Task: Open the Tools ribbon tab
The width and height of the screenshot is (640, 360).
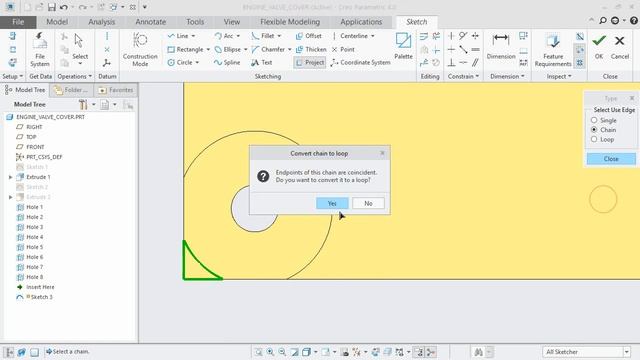Action: (x=195, y=22)
